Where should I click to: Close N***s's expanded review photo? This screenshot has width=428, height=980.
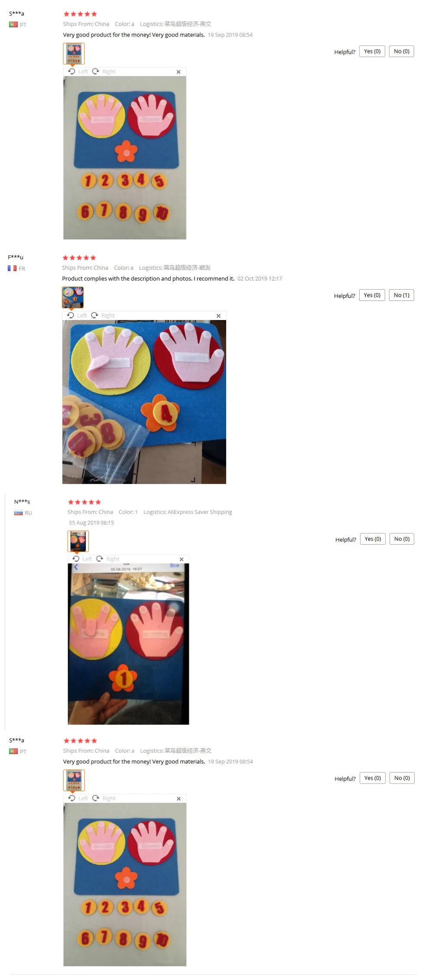click(182, 559)
